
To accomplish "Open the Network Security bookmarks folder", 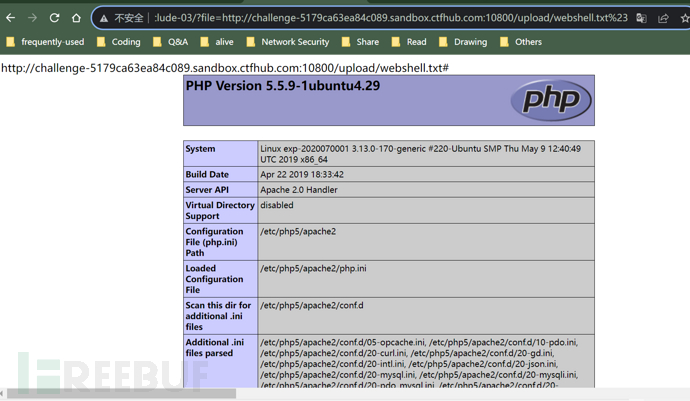I will click(x=286, y=42).
